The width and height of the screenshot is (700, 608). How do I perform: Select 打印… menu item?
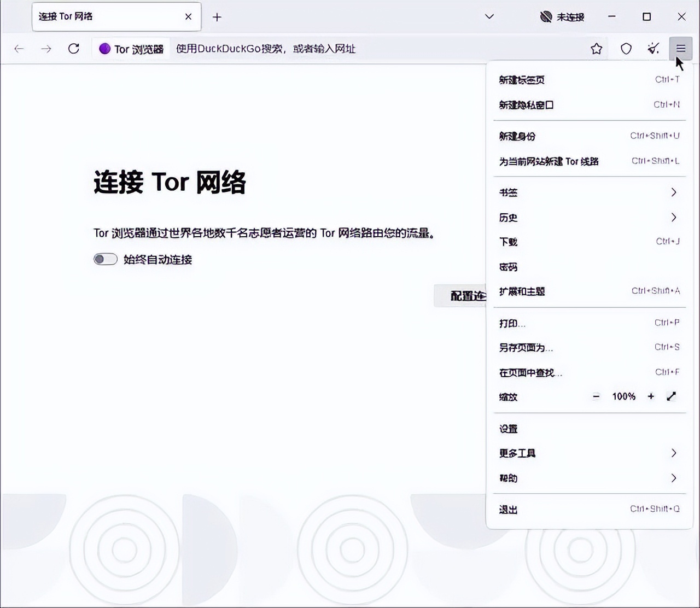pos(589,323)
